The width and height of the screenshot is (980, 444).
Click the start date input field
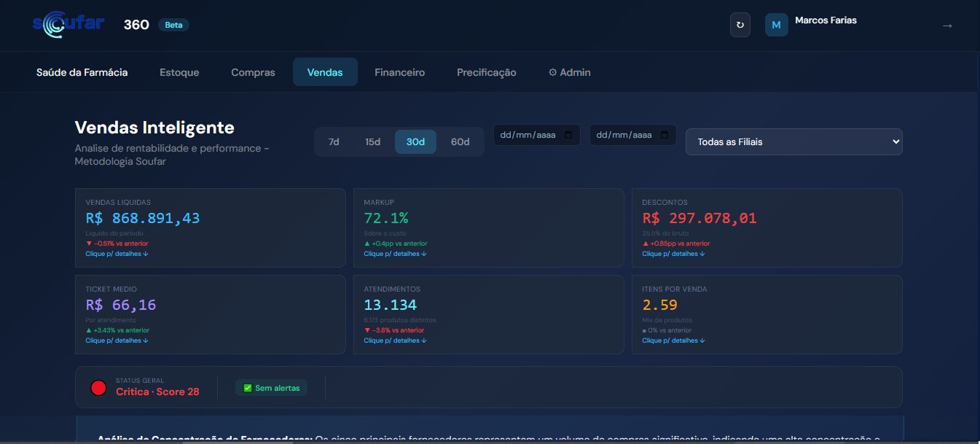[537, 136]
